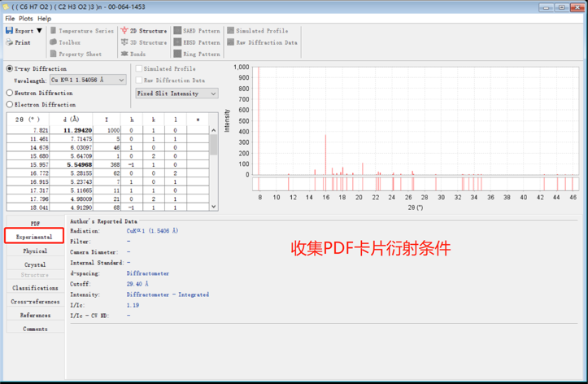Open the 3D Structure view
The height and width of the screenshot is (384, 588).
(x=124, y=42)
